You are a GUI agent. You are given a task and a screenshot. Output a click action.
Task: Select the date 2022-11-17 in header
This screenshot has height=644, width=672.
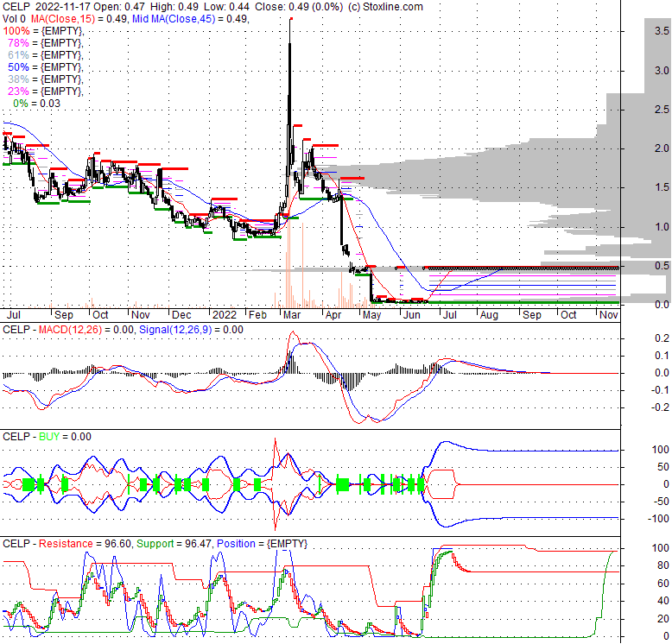click(x=62, y=7)
